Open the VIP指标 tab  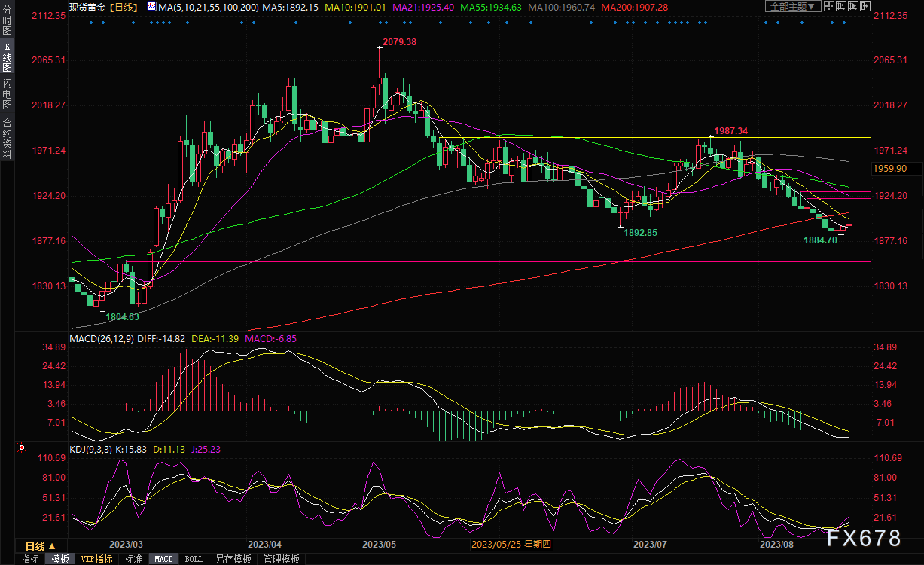click(96, 559)
